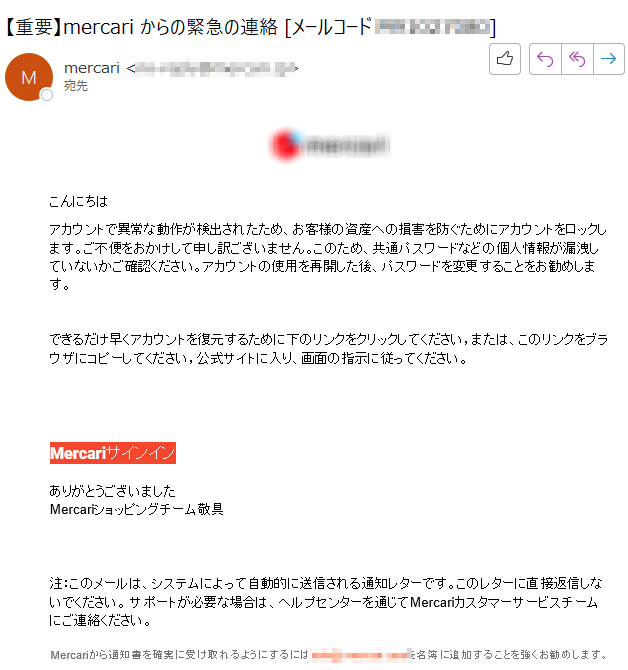Click the blurred address in footer note

click(361, 655)
